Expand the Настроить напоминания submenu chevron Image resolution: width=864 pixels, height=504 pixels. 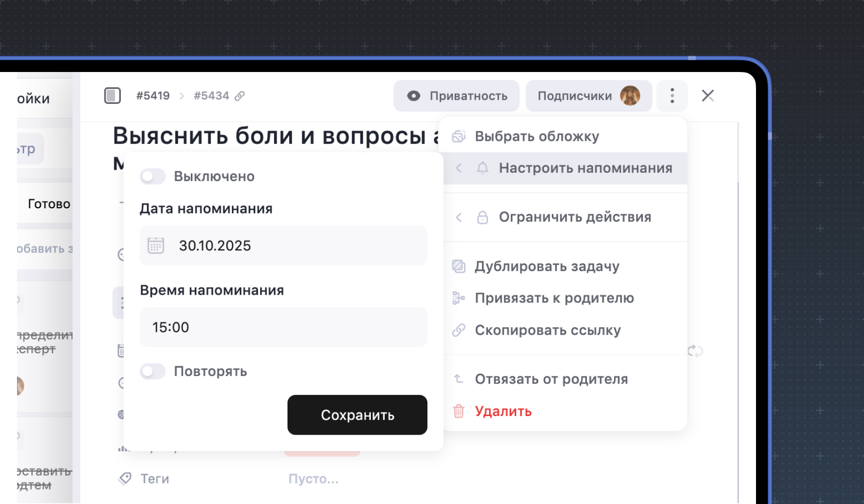[x=458, y=168]
